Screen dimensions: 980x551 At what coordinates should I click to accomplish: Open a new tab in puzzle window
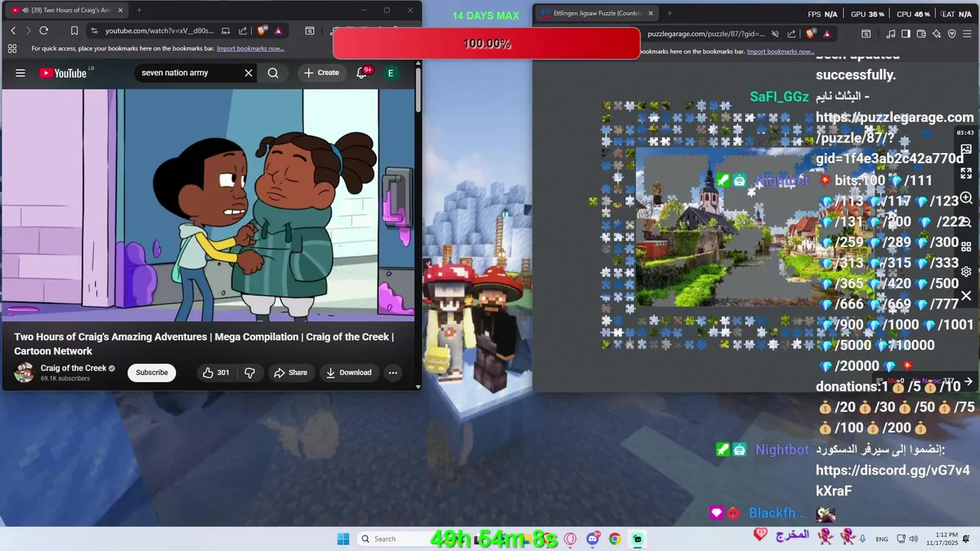click(669, 13)
